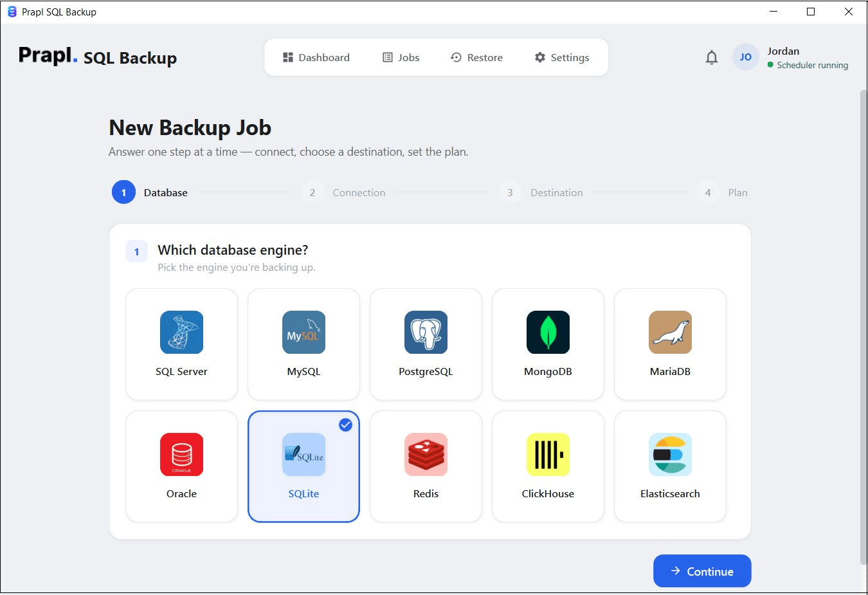Screen dimensions: 868x595
Task: Click the "New Backup Job" title
Action: click(x=190, y=127)
